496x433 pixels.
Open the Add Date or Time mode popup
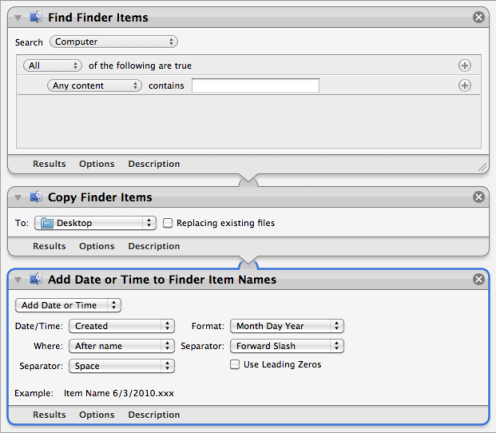click(68, 305)
